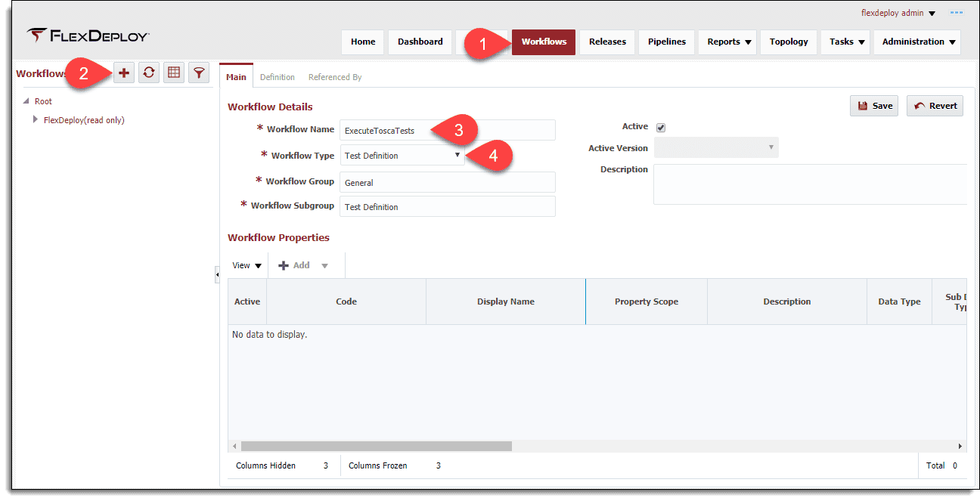980x501 pixels.
Task: Open the Releases page
Action: (607, 42)
